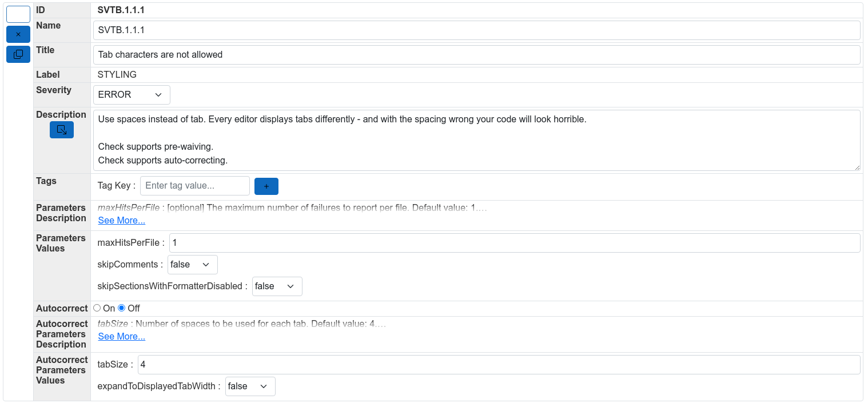
Task: Click See More under Autocorrect Parameters Description
Action: coord(121,336)
